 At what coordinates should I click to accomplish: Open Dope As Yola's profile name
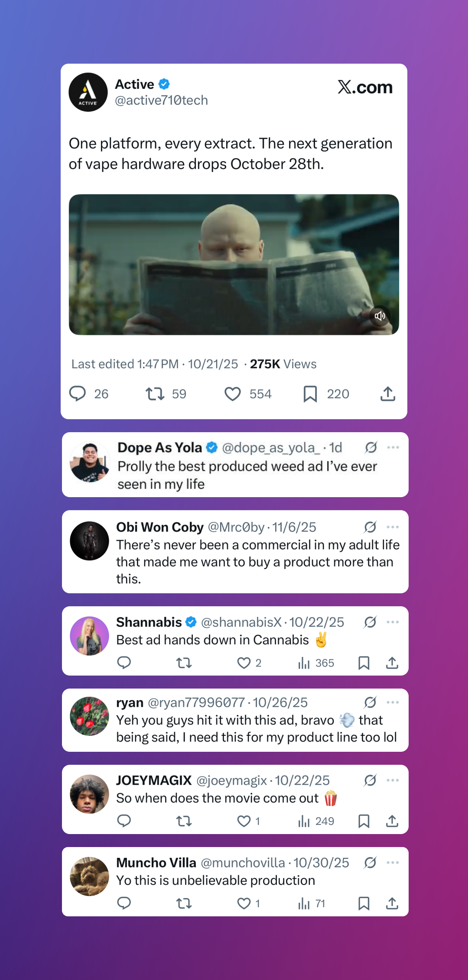pyautogui.click(x=159, y=447)
